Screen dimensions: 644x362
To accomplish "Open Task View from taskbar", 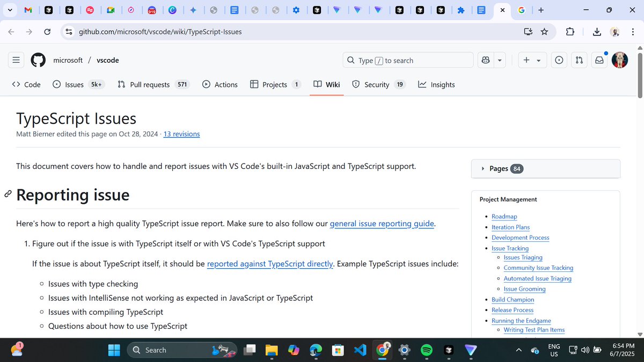I will click(250, 350).
